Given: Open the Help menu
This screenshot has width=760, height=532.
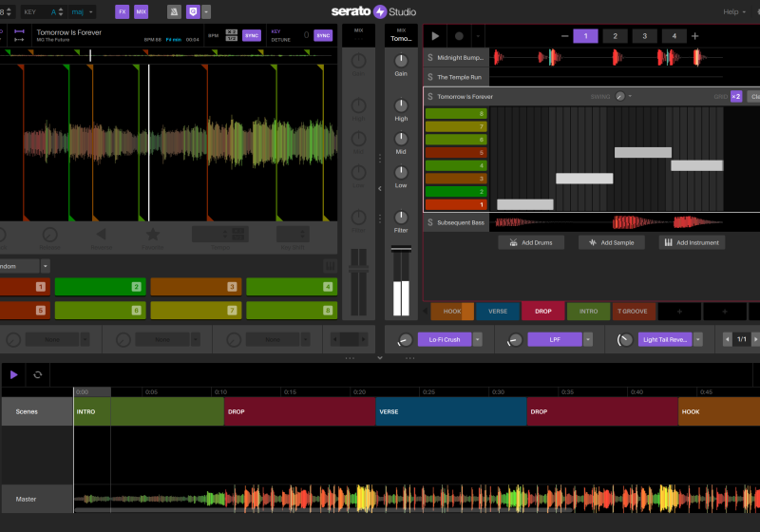Looking at the screenshot, I should [734, 11].
